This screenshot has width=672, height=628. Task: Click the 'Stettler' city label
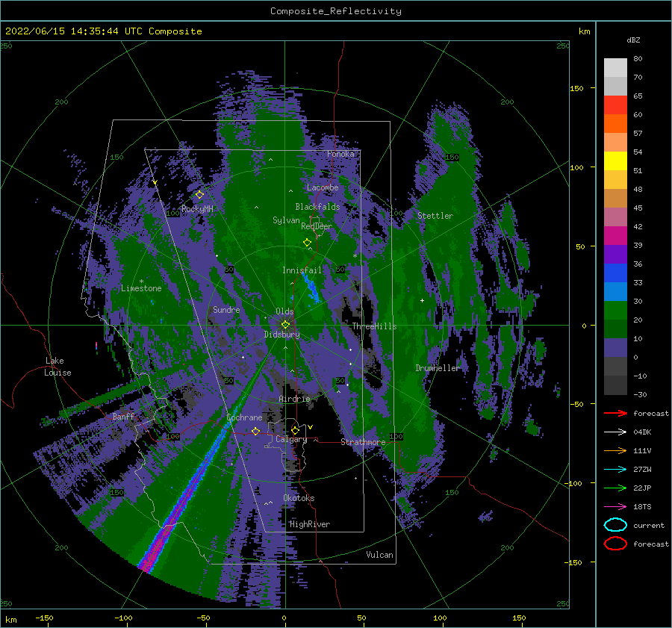[x=435, y=216]
